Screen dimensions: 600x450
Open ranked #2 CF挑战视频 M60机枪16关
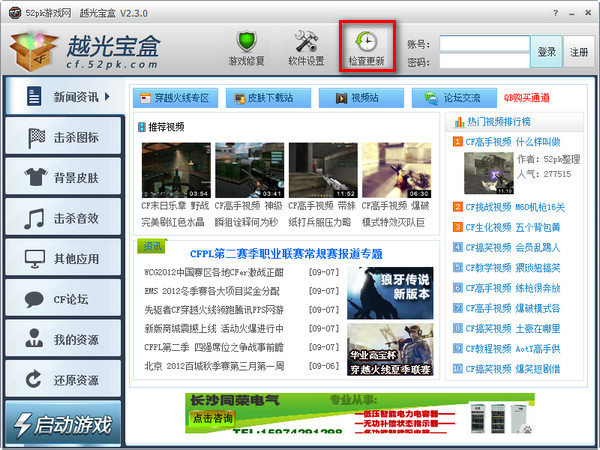click(515, 207)
